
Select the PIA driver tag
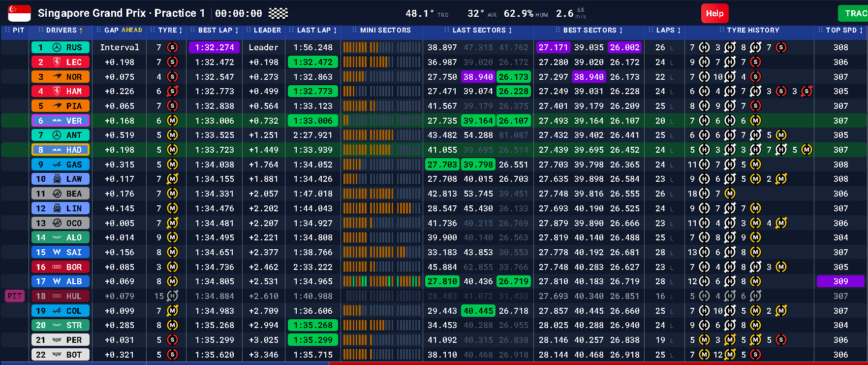tap(61, 106)
